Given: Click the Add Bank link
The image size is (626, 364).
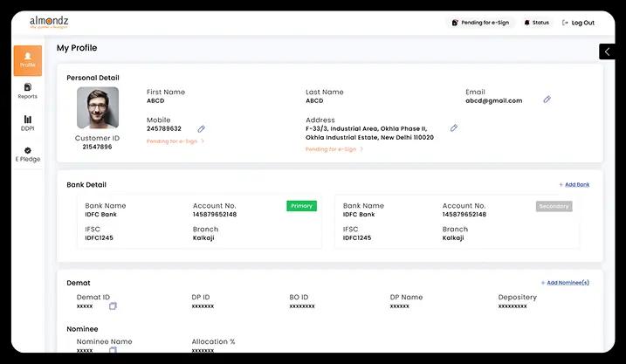Looking at the screenshot, I should tap(574, 185).
